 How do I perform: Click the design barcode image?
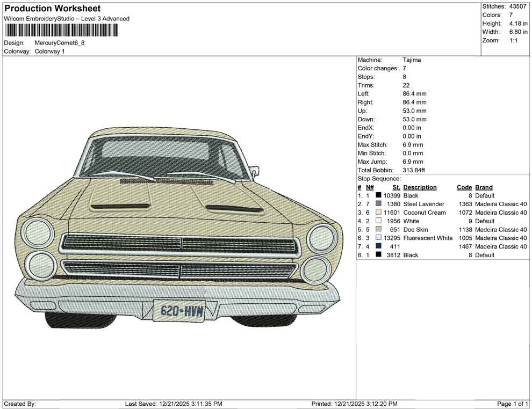click(x=378, y=255)
